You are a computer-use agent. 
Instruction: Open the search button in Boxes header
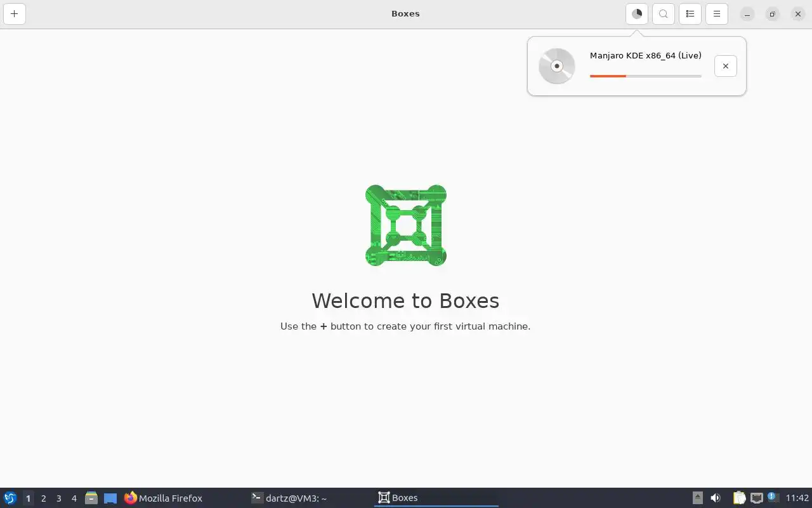(664, 13)
